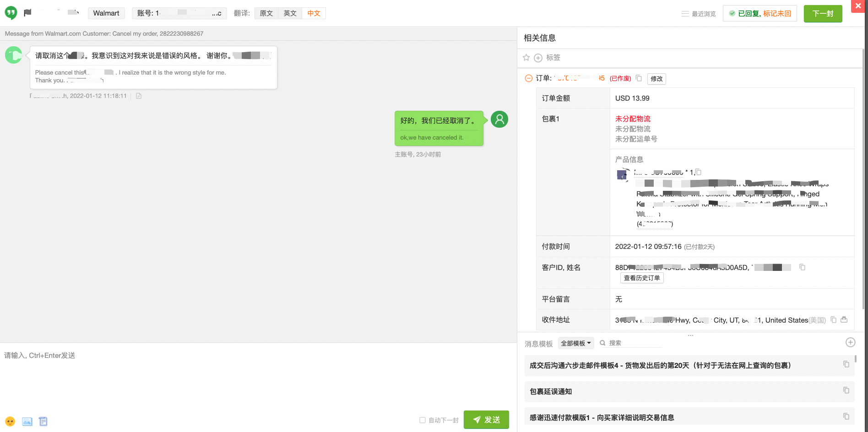Screen dimensions: 868x432
Task: Open message templates from the composer toolbar
Action: click(x=43, y=421)
